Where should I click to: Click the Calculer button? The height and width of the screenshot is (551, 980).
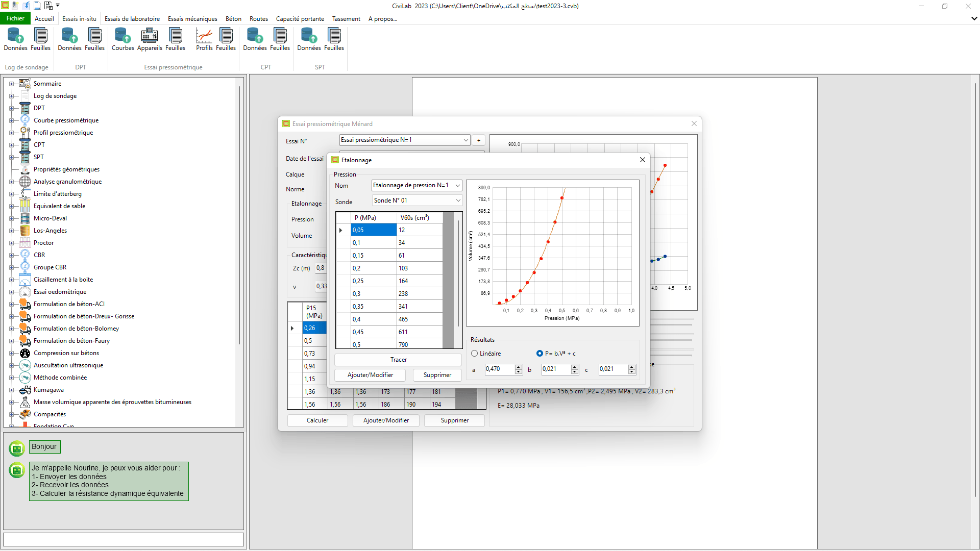[x=317, y=420]
